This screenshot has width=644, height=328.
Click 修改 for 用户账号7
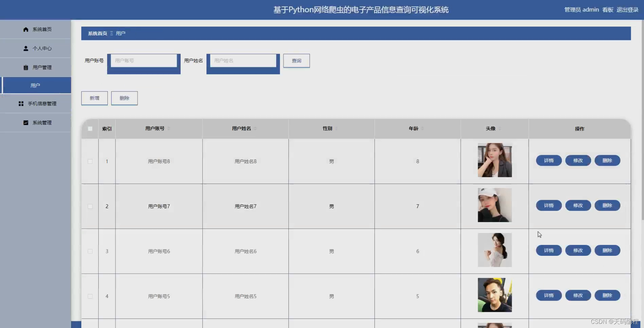click(578, 205)
